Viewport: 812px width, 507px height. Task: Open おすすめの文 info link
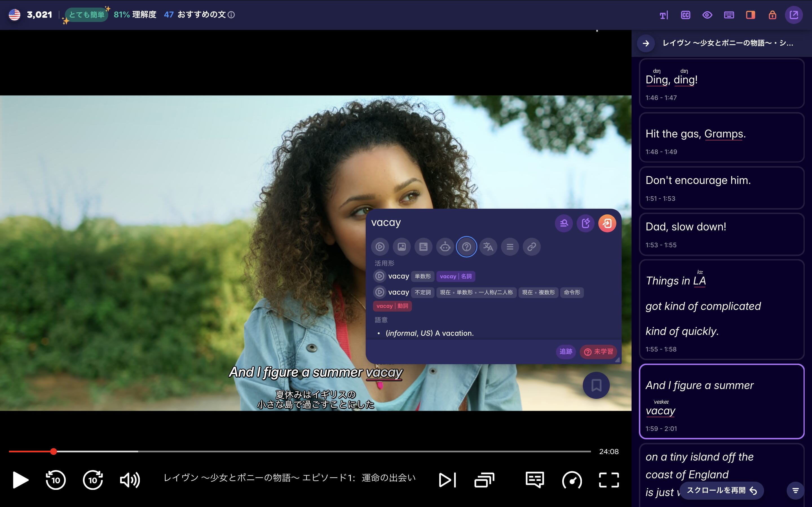[x=231, y=15]
